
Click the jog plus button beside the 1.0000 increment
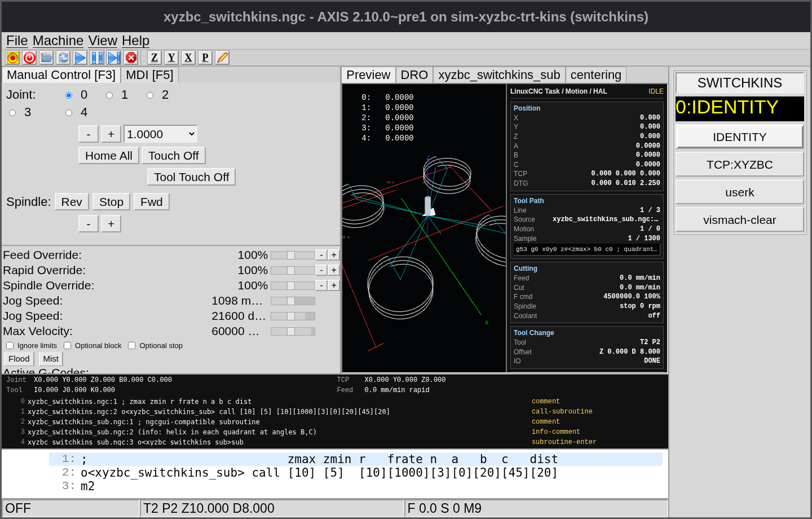pos(111,134)
